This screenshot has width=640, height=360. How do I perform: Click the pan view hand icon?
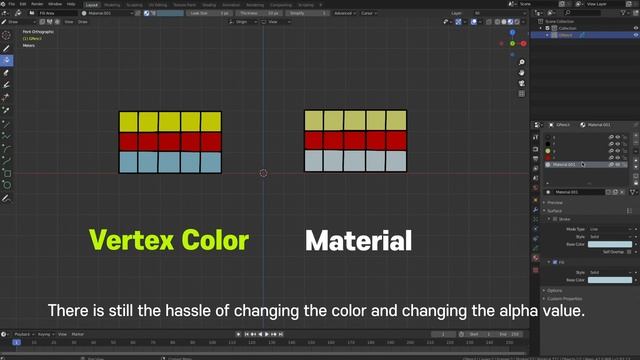pyautogui.click(x=521, y=73)
